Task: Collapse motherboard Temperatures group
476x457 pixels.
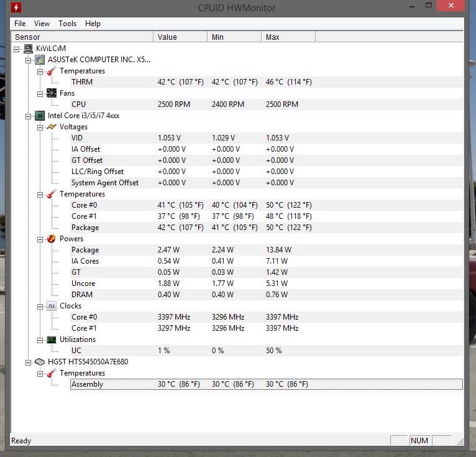Action: click(40, 72)
